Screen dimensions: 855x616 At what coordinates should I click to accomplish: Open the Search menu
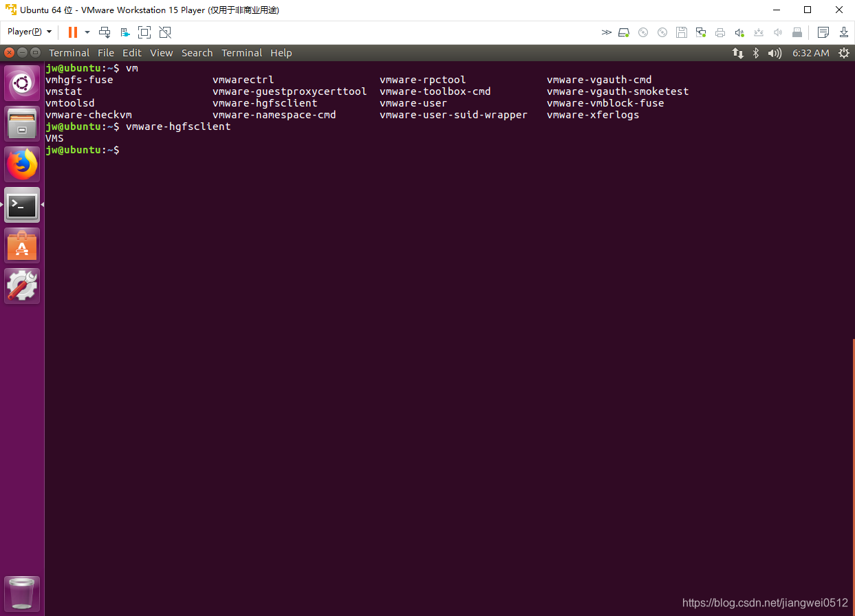pyautogui.click(x=197, y=53)
